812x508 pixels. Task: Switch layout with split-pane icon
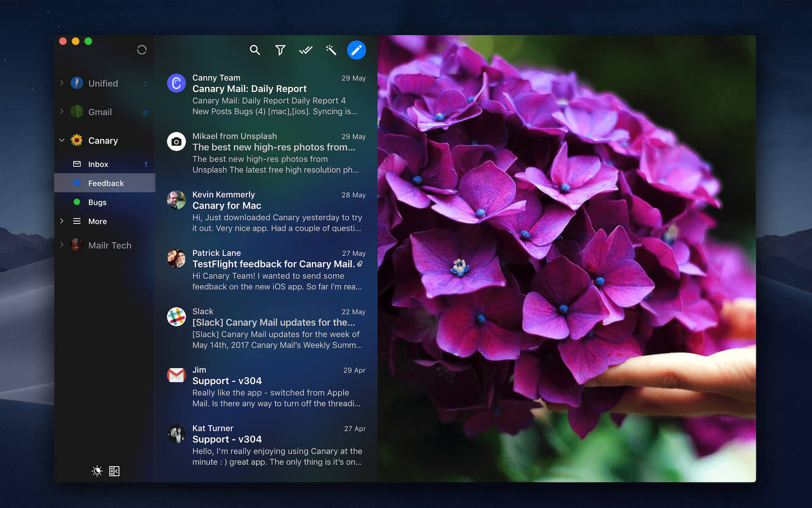pyautogui.click(x=114, y=471)
